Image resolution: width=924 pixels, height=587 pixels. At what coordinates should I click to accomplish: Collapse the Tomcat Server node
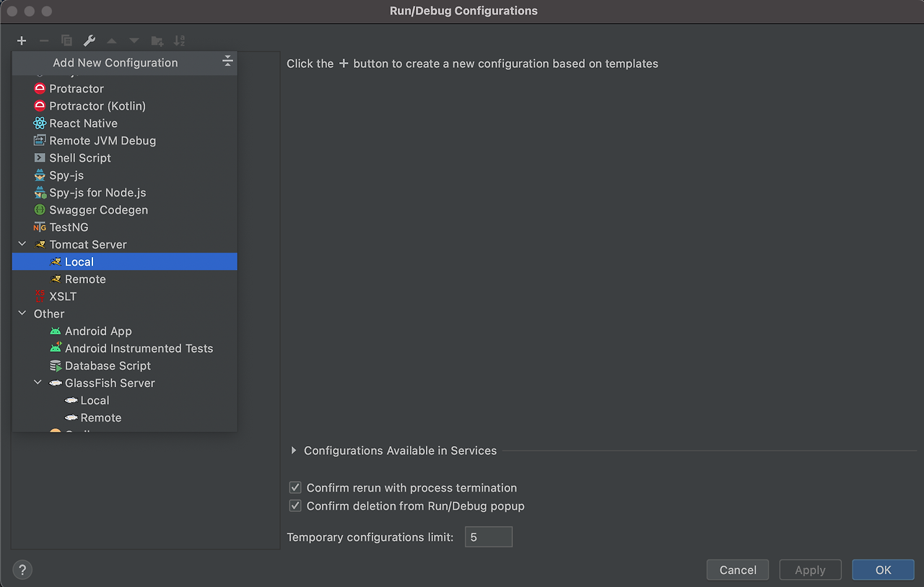point(22,245)
